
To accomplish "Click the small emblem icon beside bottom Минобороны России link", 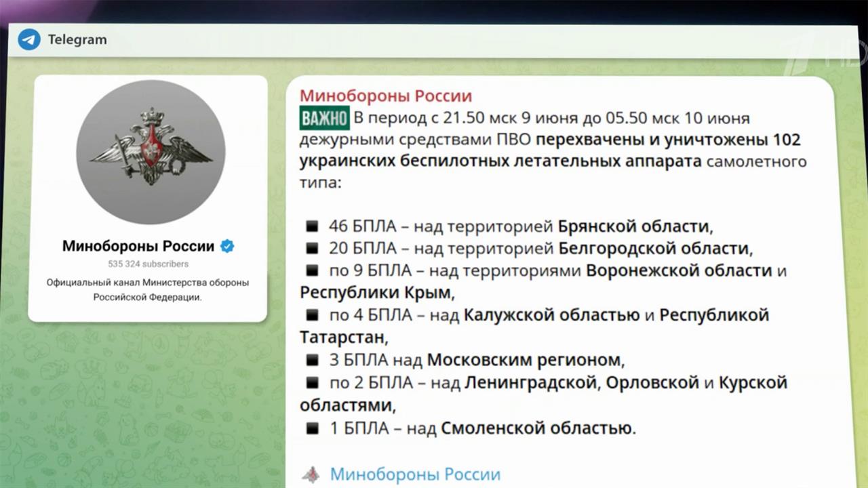I will click(311, 474).
